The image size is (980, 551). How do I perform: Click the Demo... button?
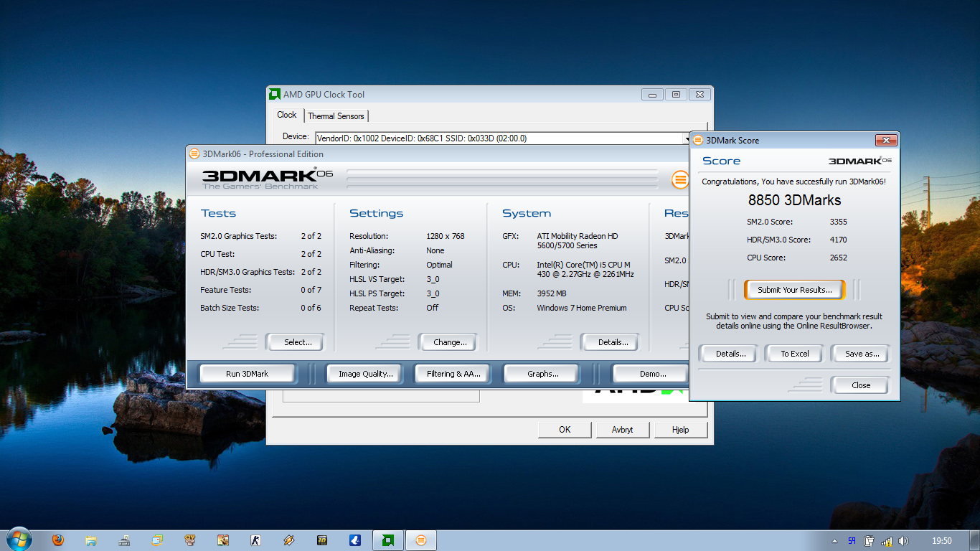click(650, 374)
